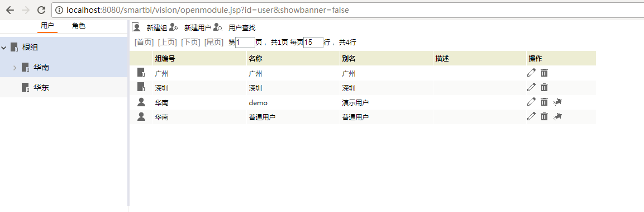This screenshot has height=212, width=644.
Task: Switch to the 角色 tab
Action: tap(78, 26)
